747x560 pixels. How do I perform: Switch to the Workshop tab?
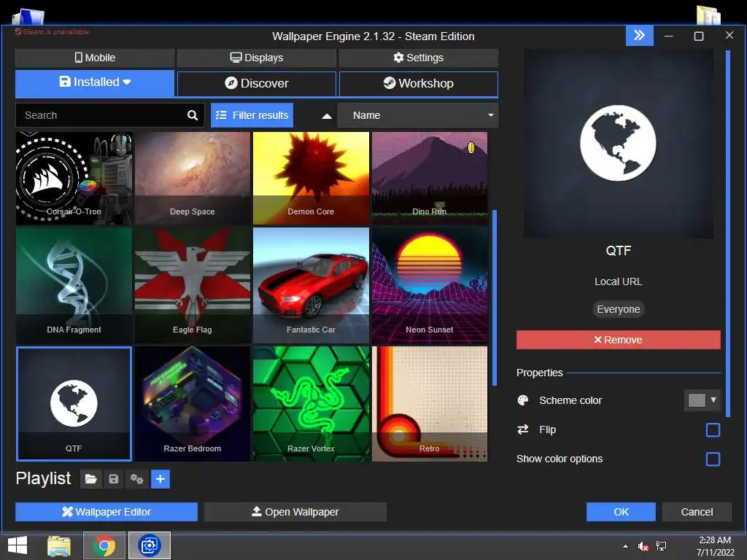coord(418,83)
